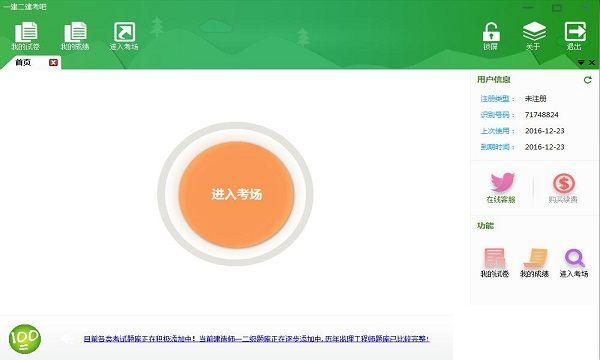Maximize the application window

(x=557, y=7)
